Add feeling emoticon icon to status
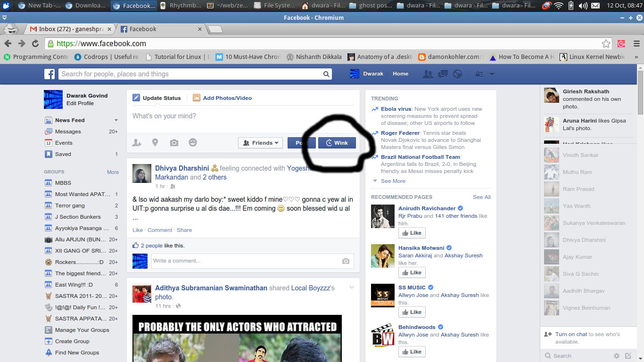This screenshot has height=362, width=644. click(193, 142)
